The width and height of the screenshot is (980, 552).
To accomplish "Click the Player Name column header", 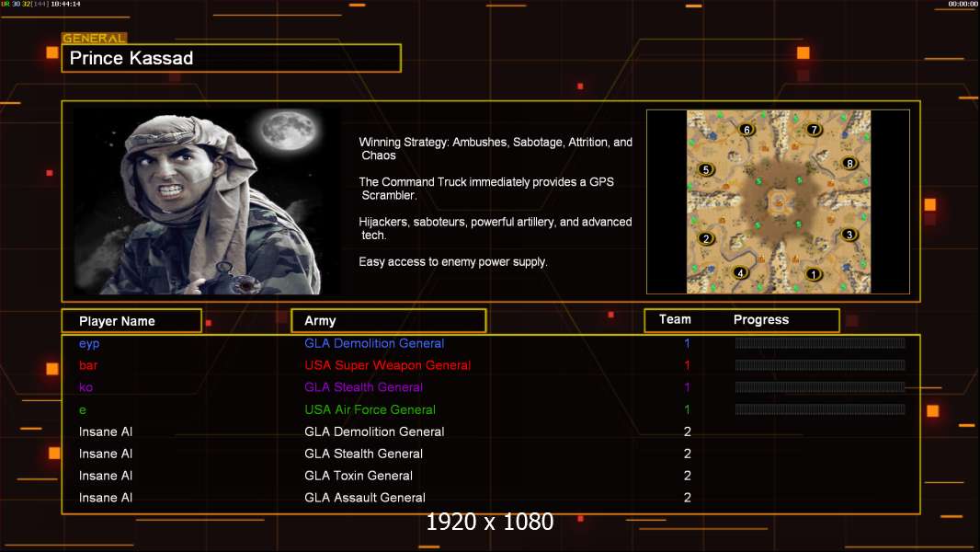I will click(131, 321).
